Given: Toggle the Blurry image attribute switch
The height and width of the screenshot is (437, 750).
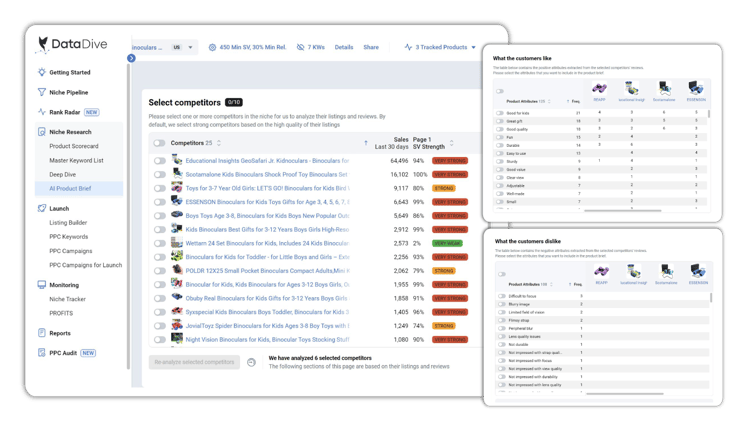Looking at the screenshot, I should [x=502, y=304].
